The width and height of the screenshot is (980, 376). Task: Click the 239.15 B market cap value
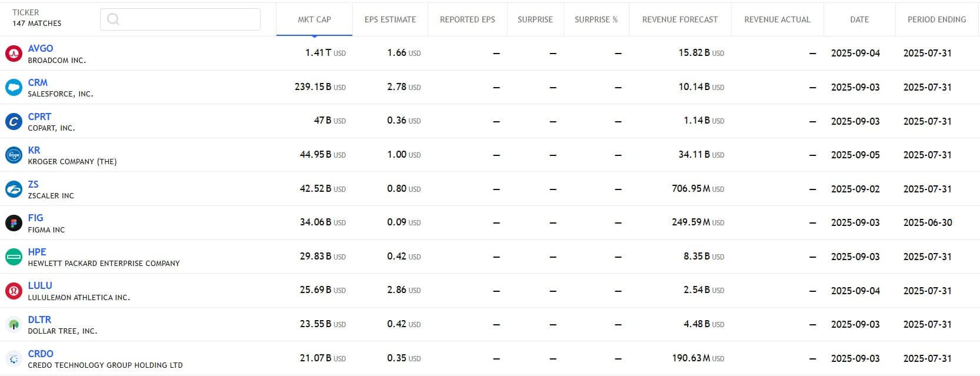320,87
